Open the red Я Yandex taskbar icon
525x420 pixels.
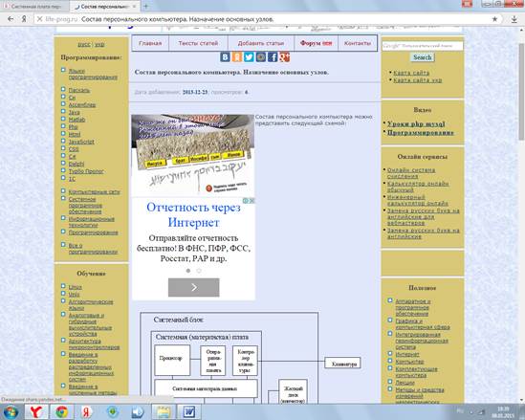tap(86, 412)
